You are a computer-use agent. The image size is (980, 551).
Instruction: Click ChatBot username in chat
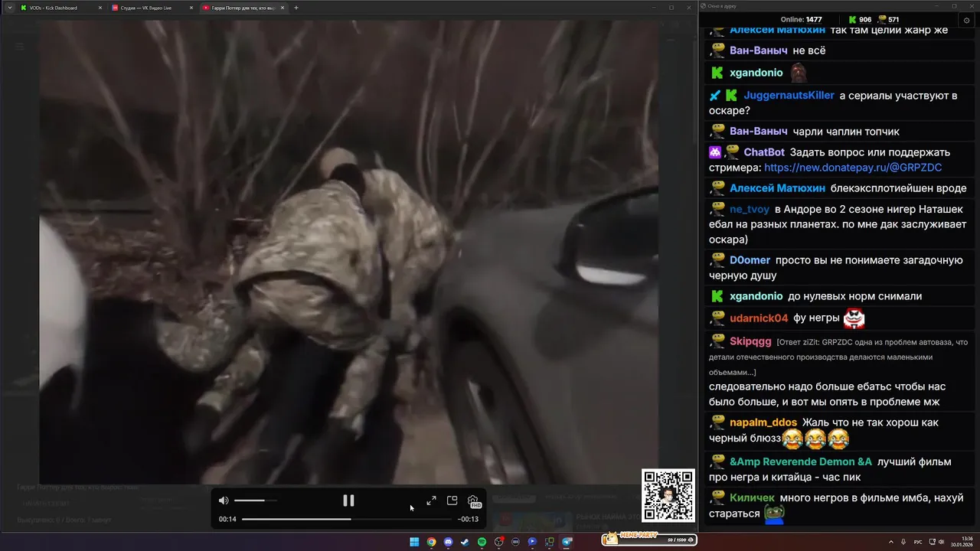point(764,152)
